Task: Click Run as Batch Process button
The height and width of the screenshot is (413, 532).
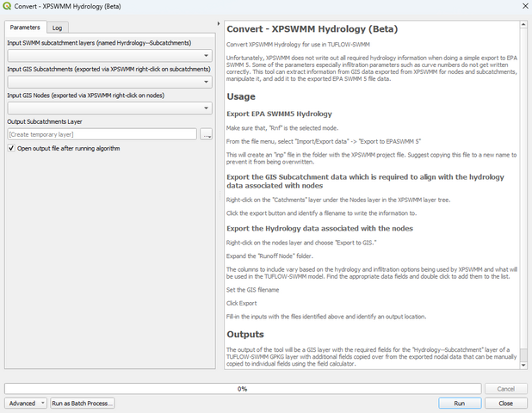Action: click(x=82, y=403)
